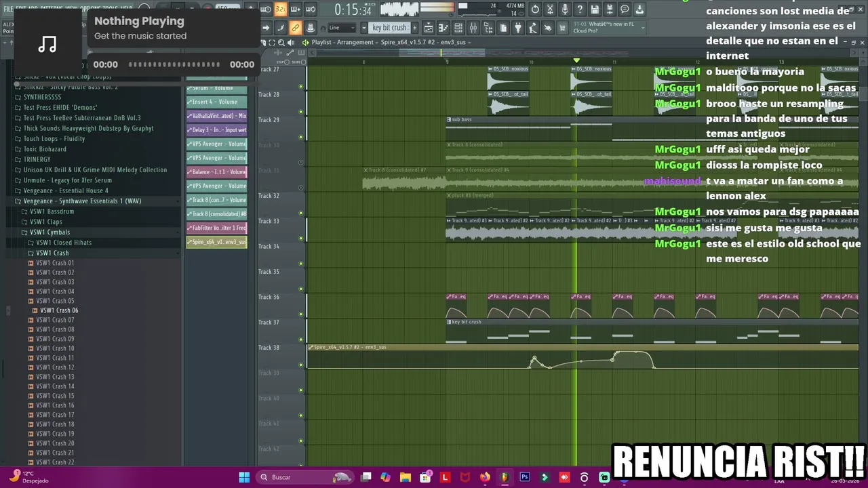Open the help question mark icon
This screenshot has height=488, width=868.
point(579,9)
